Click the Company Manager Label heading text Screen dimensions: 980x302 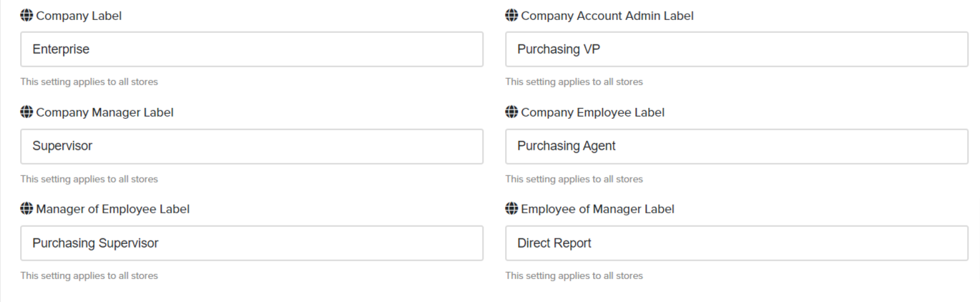click(x=104, y=112)
